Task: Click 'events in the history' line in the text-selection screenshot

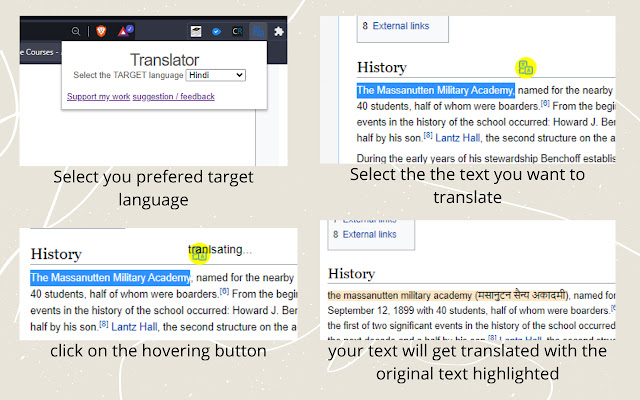Action: [486, 122]
